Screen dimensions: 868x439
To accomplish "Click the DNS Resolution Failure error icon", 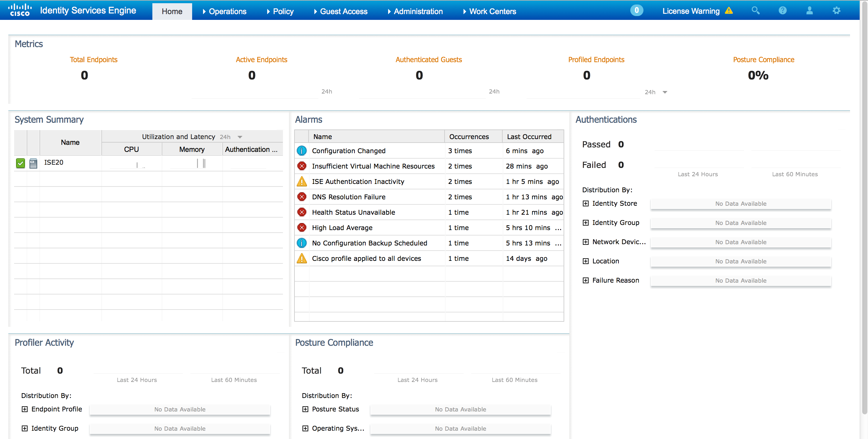I will pyautogui.click(x=302, y=197).
